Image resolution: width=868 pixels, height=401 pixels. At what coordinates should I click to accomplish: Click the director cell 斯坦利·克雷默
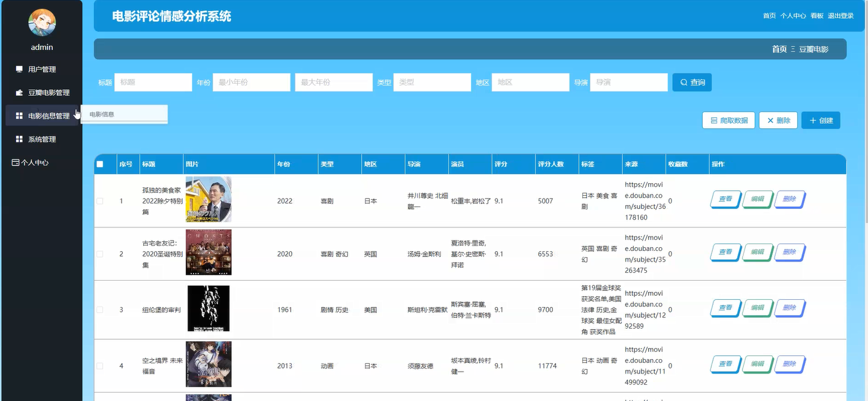(x=427, y=309)
